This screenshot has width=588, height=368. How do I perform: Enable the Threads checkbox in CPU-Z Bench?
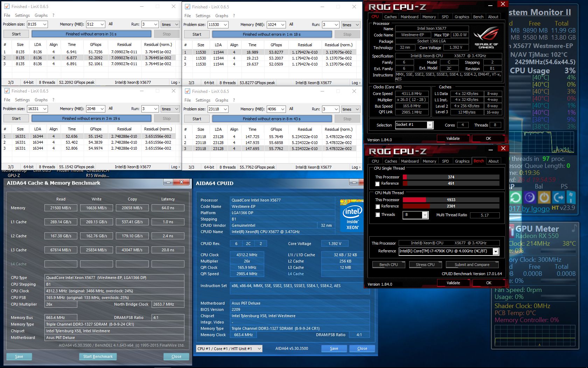pos(377,215)
